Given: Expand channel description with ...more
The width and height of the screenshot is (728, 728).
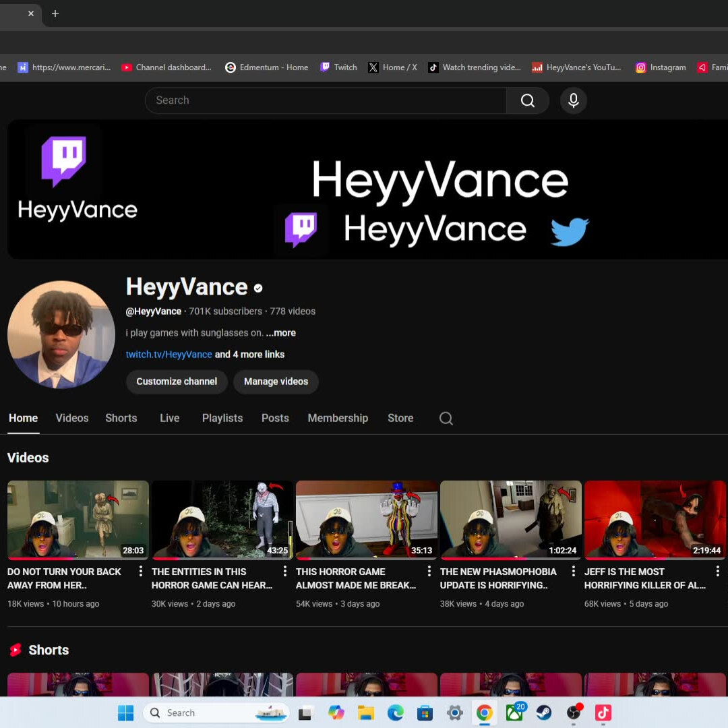Looking at the screenshot, I should coord(281,333).
